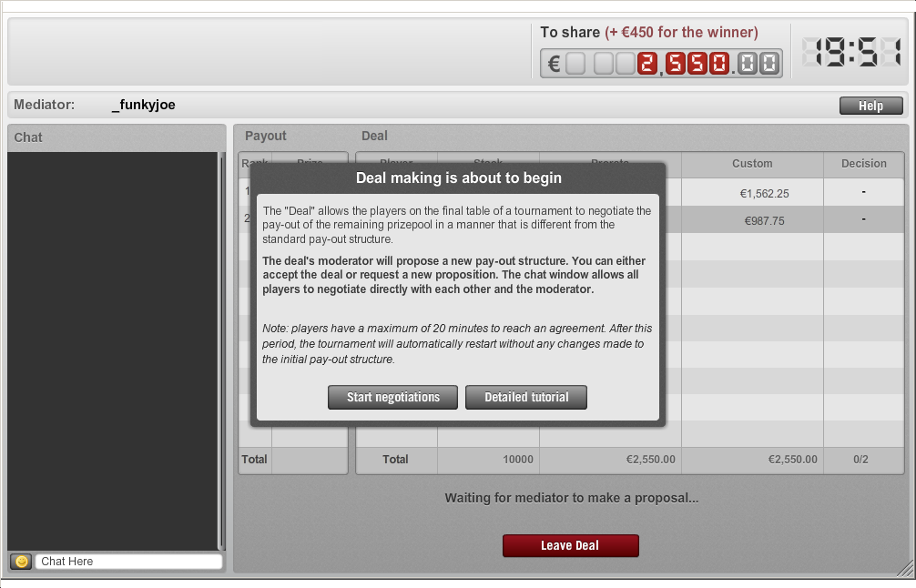Image resolution: width=916 pixels, height=588 pixels.
Task: Click Start negotiations button
Action: (392, 397)
